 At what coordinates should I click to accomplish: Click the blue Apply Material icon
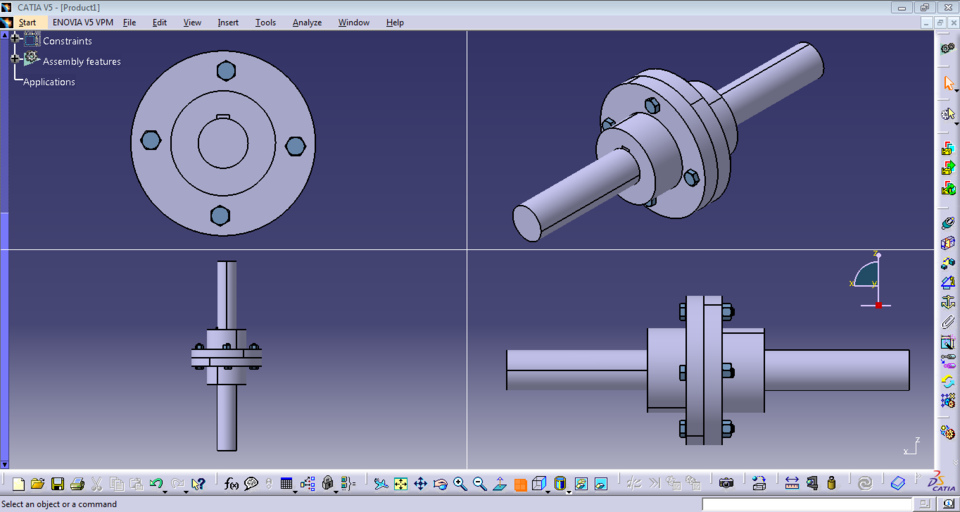(898, 484)
